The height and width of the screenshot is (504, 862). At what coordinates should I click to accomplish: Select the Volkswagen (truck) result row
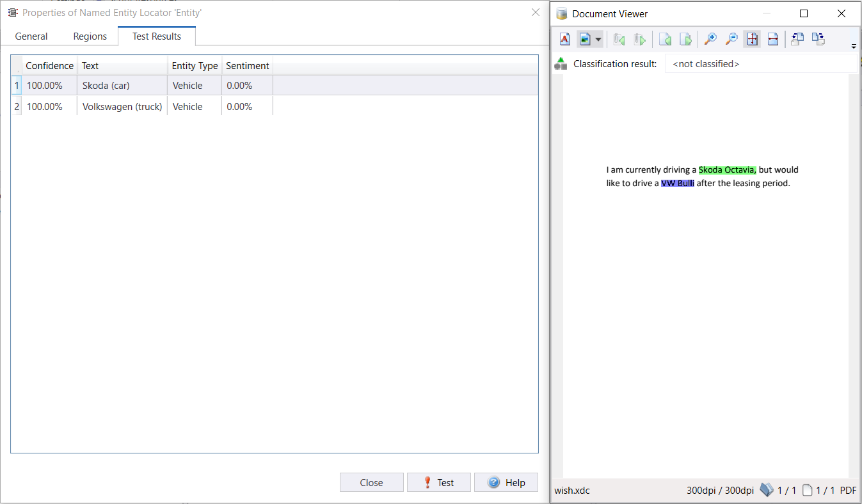point(122,107)
